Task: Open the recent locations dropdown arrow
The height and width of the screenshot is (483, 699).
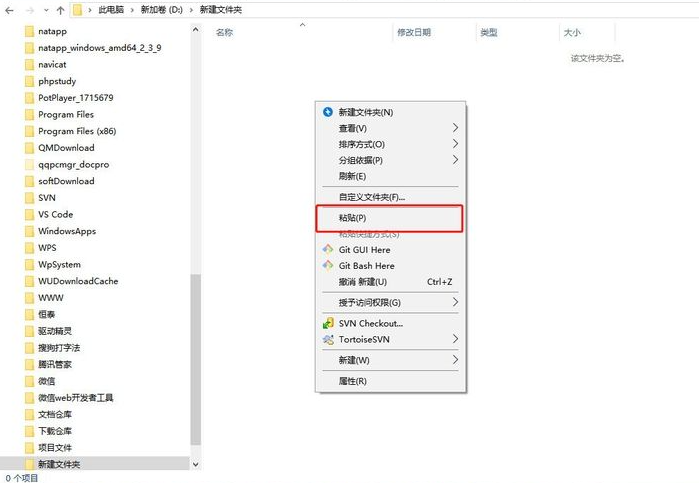Action: point(46,10)
